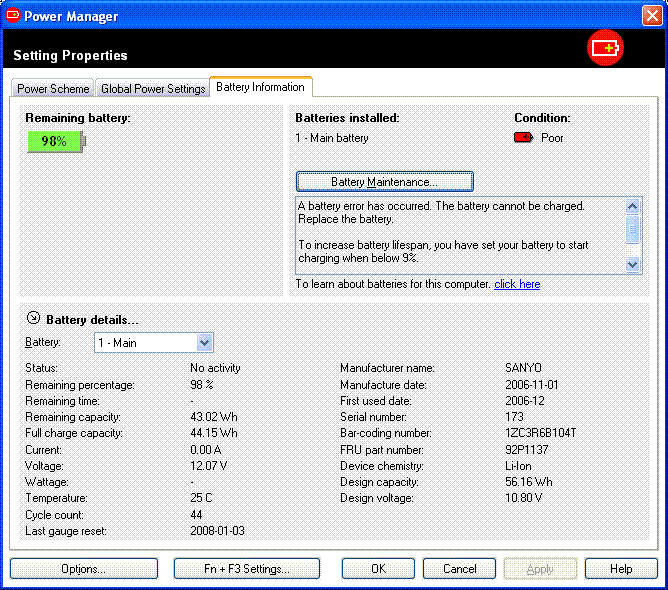Click voltage value '12.07 V'
The width and height of the screenshot is (668, 590).
point(208,466)
